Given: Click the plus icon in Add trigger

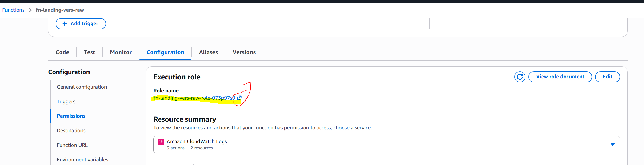Looking at the screenshot, I should [x=65, y=24].
